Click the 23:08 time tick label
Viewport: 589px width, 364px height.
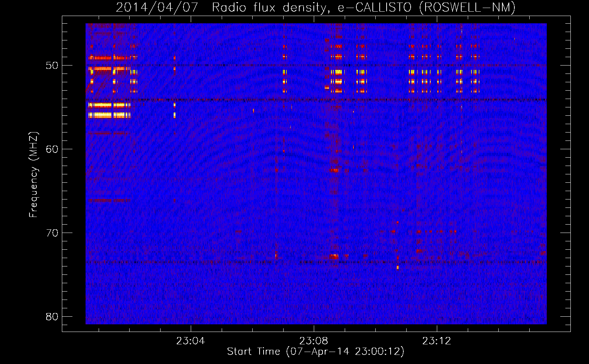coord(314,341)
